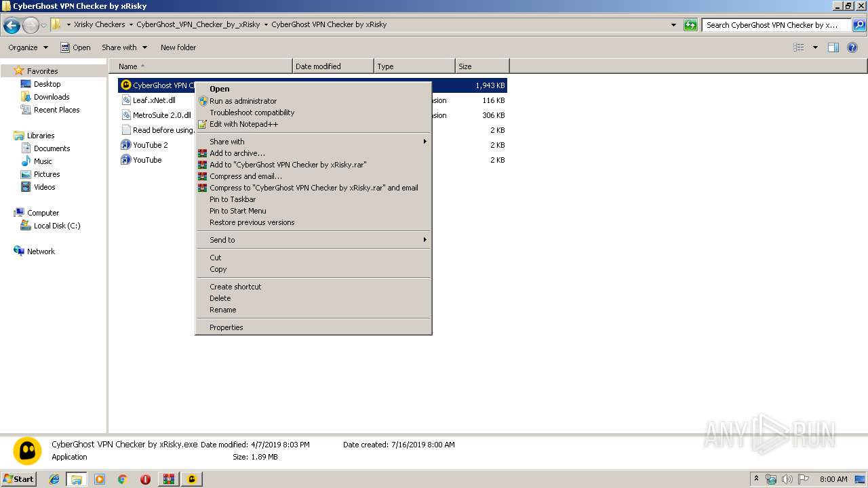Expand the Send to submenu

tap(313, 240)
